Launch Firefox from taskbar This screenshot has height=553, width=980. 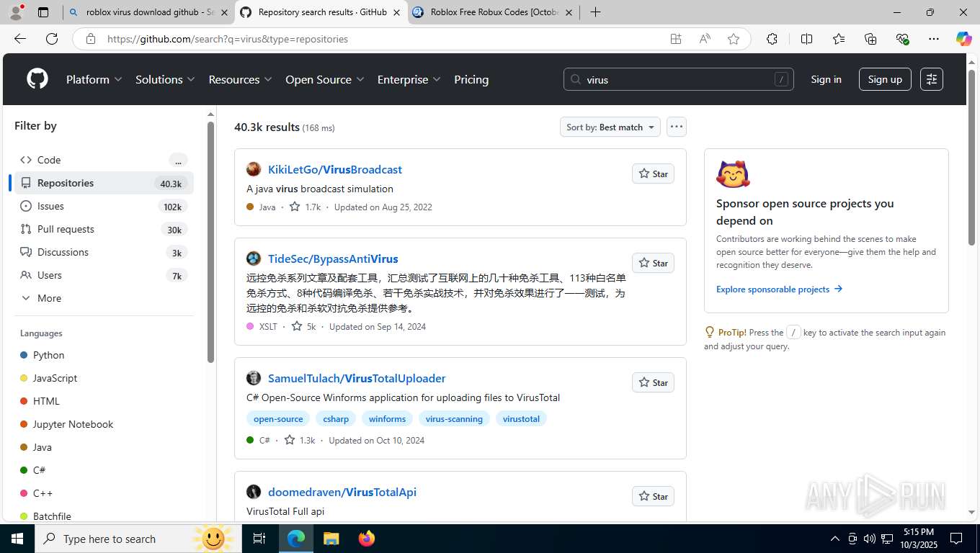pyautogui.click(x=367, y=539)
